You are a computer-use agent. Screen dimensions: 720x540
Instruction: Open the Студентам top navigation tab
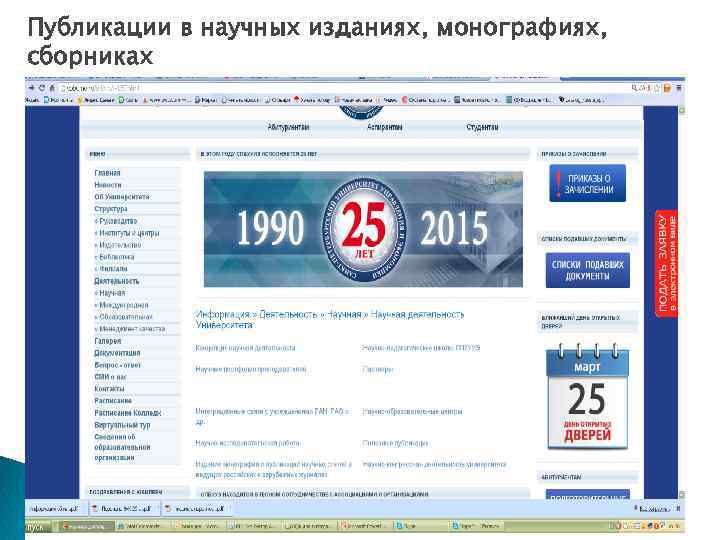482,127
